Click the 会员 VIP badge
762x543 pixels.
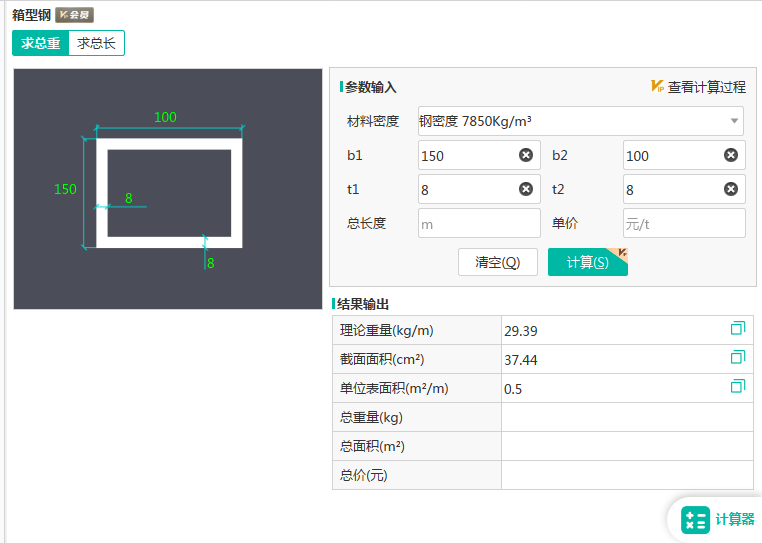(74, 15)
